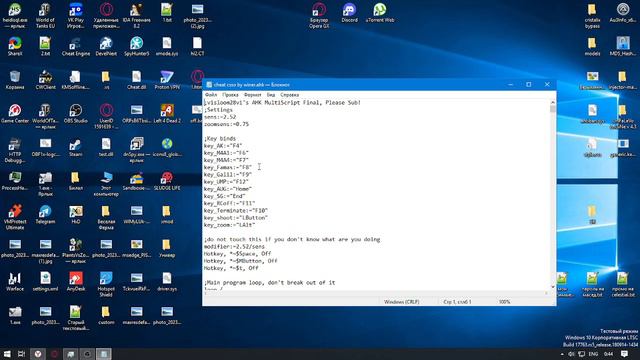The height and width of the screenshot is (360, 640).
Task: Click the 'key_Terminate:="F10"' line in Notepad
Action: pos(236,211)
